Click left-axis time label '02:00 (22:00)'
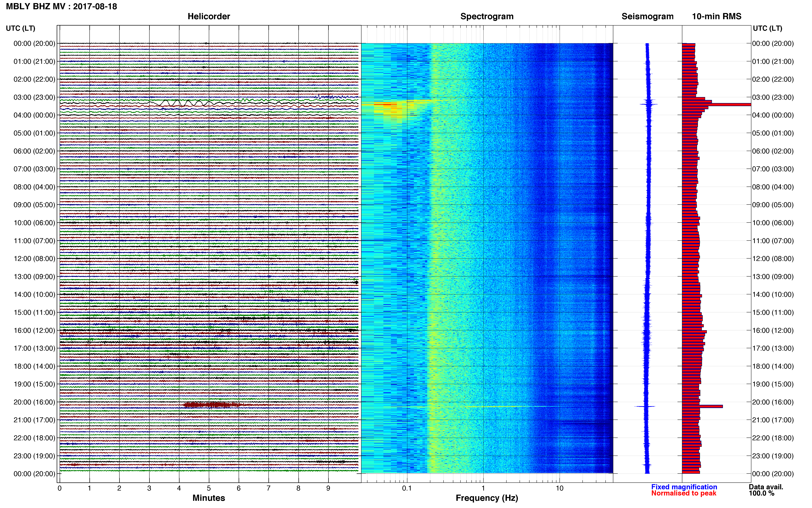 click(34, 79)
